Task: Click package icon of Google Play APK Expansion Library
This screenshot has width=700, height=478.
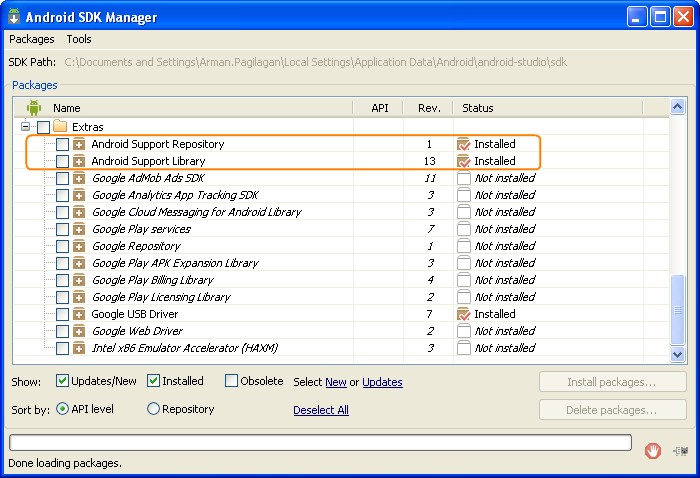Action: pyautogui.click(x=79, y=263)
